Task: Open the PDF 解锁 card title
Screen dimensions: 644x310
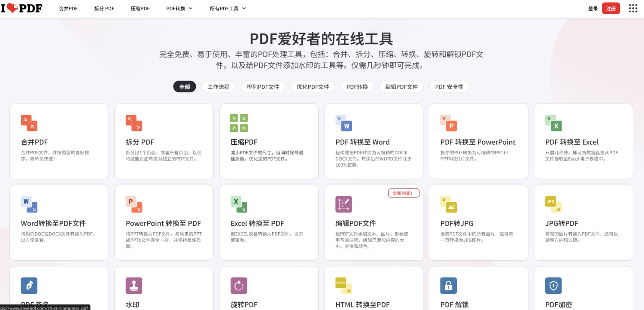Action: (x=454, y=305)
